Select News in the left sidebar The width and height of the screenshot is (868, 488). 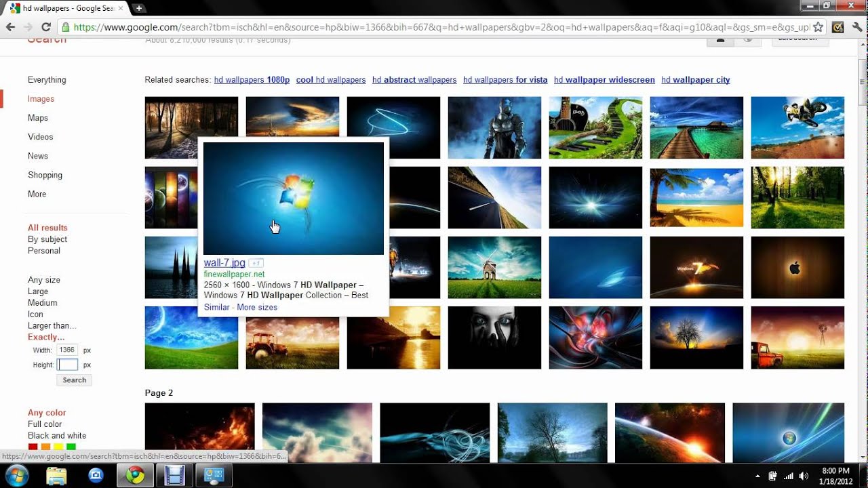(x=38, y=156)
